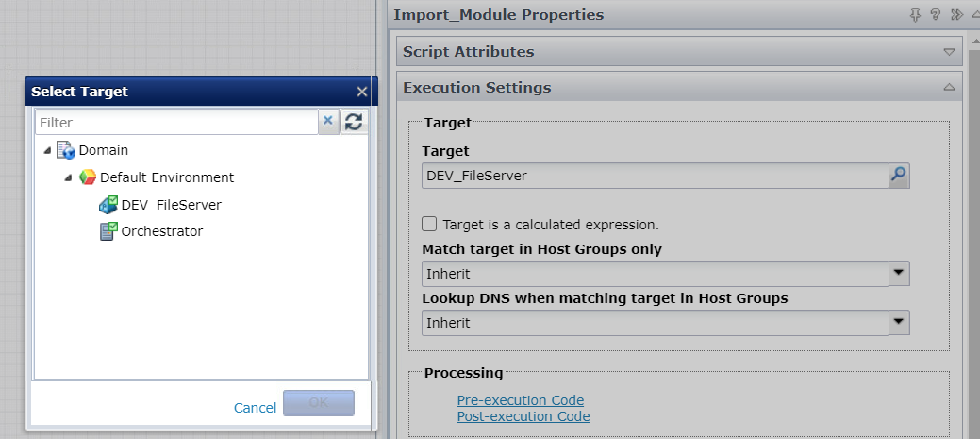The width and height of the screenshot is (980, 439).
Task: Click the Cancel link in Select Target
Action: pyautogui.click(x=255, y=408)
